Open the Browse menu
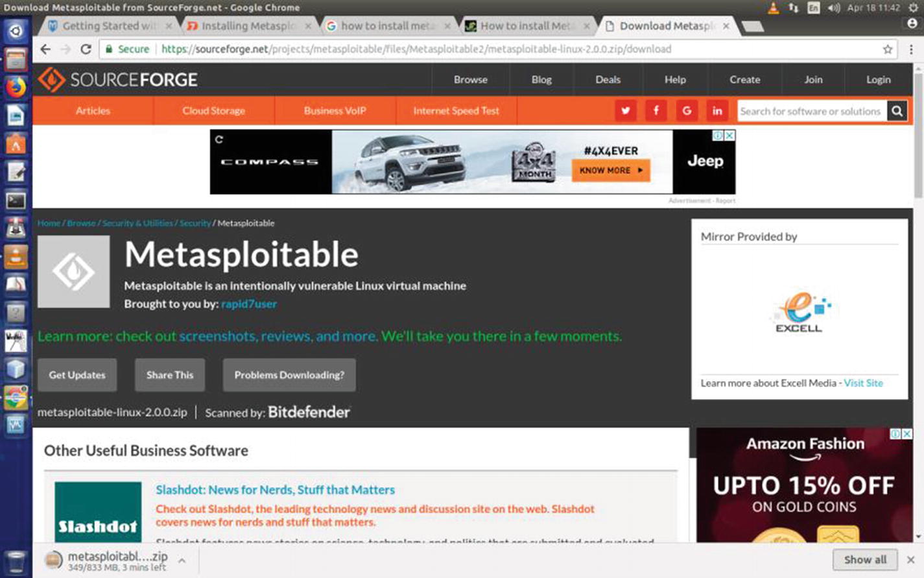Viewport: 924px width, 578px height. click(471, 80)
